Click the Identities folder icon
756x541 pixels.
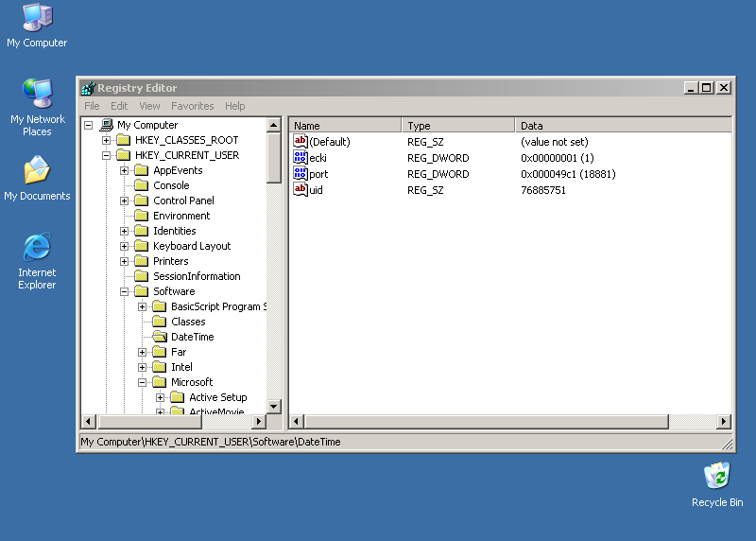142,231
